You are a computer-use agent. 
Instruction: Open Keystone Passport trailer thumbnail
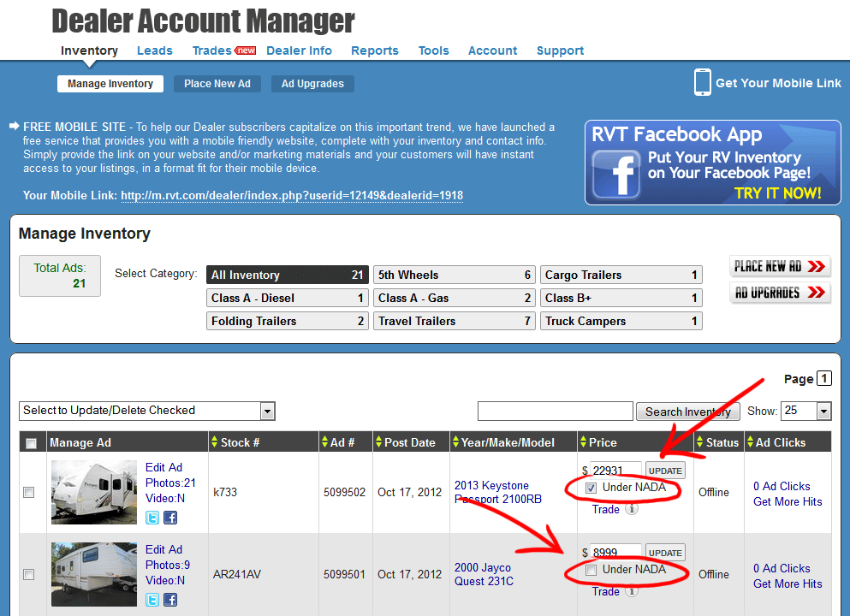(x=94, y=492)
